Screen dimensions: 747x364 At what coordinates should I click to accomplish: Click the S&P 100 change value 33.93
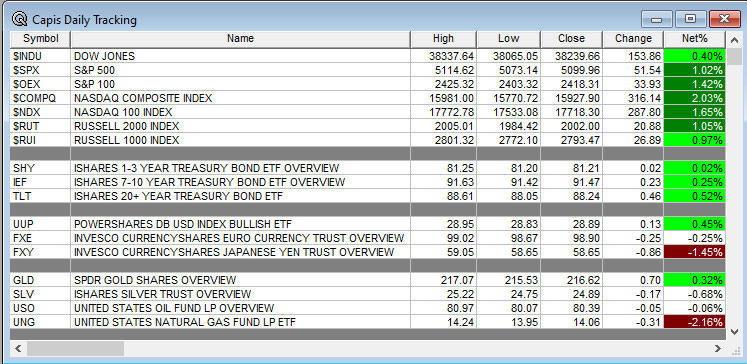633,84
